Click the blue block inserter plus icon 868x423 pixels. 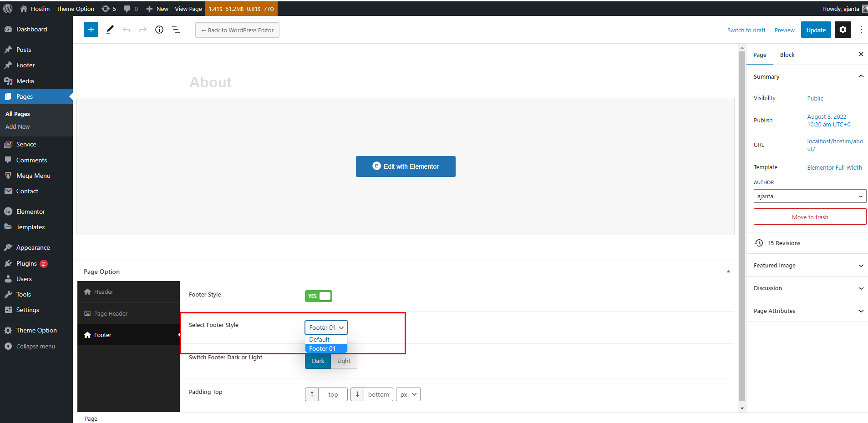(x=91, y=30)
